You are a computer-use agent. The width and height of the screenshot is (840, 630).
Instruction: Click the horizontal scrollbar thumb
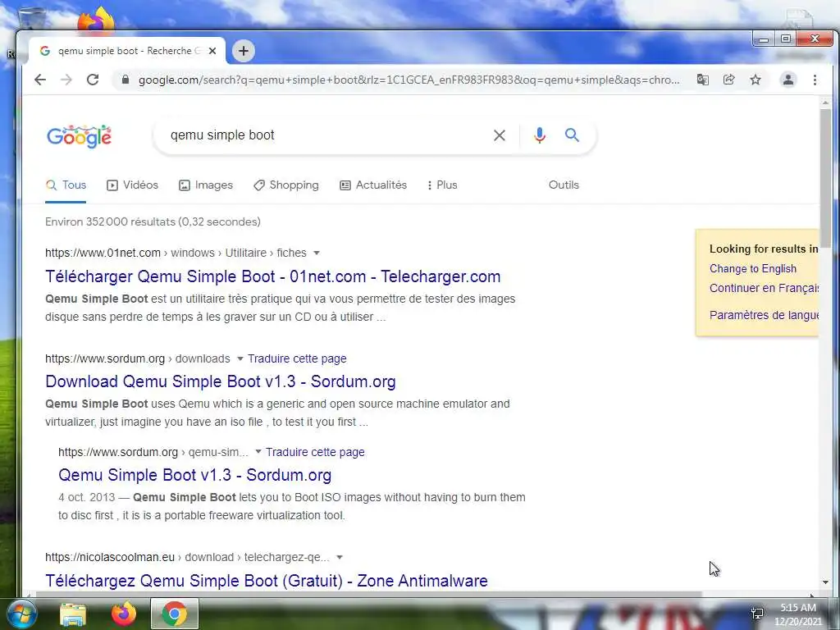(x=368, y=594)
